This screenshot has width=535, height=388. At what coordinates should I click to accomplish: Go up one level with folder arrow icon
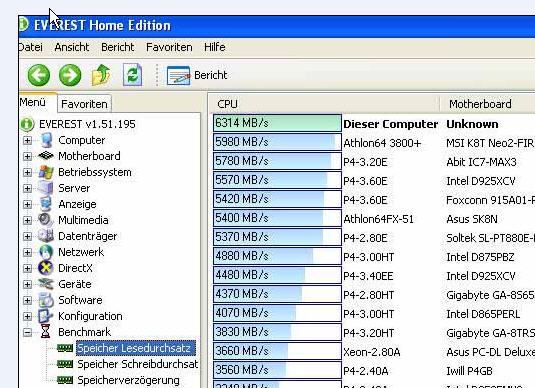coord(101,75)
